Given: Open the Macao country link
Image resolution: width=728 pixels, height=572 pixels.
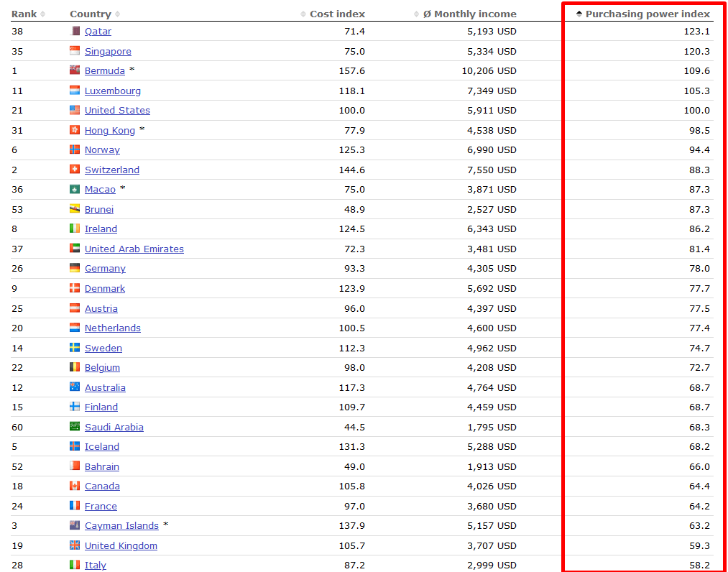Looking at the screenshot, I should [x=100, y=189].
